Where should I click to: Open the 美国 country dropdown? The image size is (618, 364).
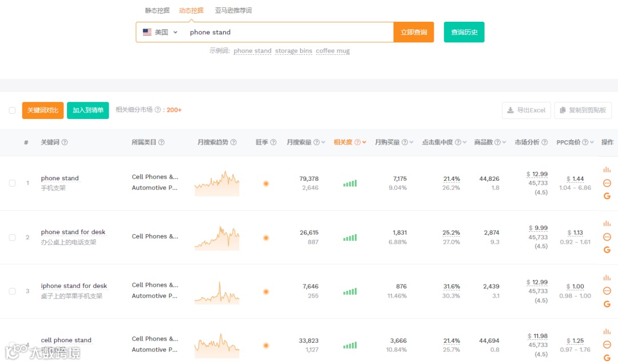(160, 33)
